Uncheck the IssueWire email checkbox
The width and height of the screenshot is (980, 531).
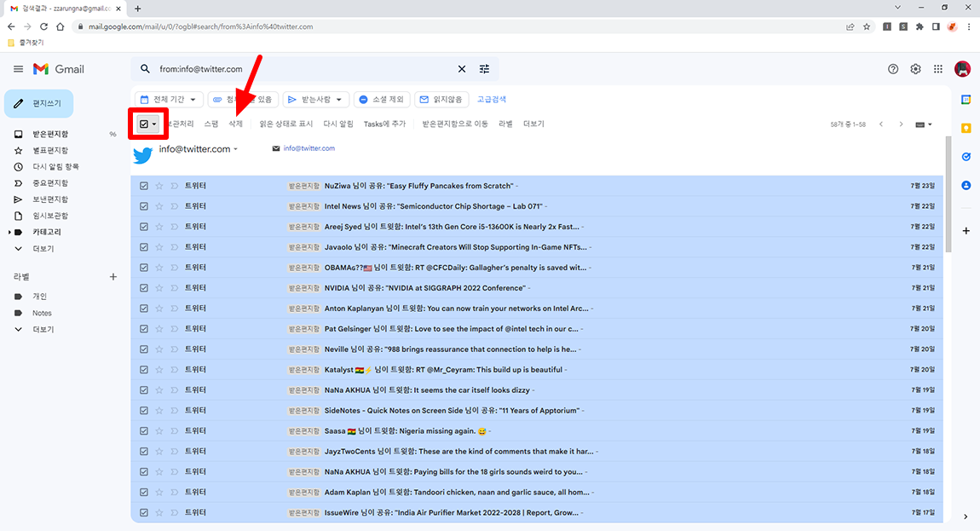click(144, 512)
